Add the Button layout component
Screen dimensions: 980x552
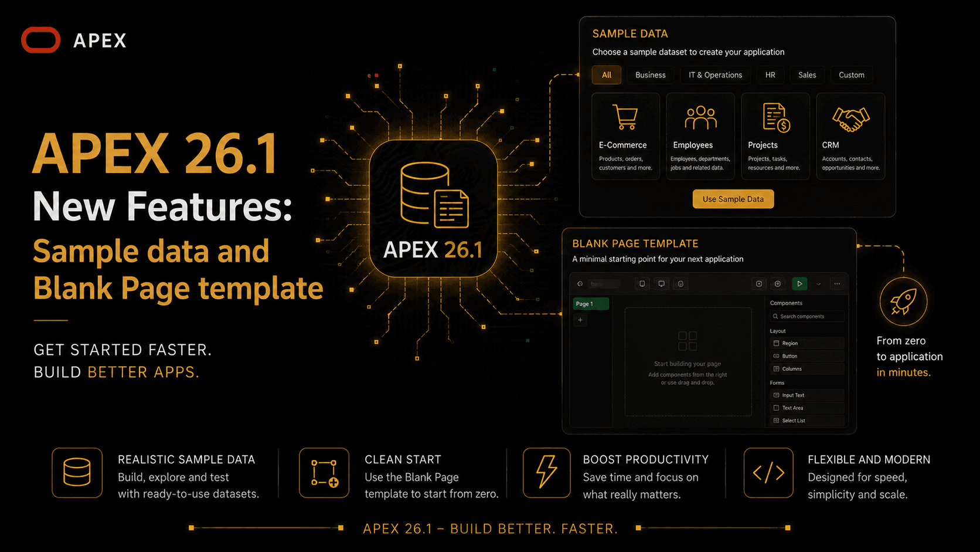tap(807, 356)
